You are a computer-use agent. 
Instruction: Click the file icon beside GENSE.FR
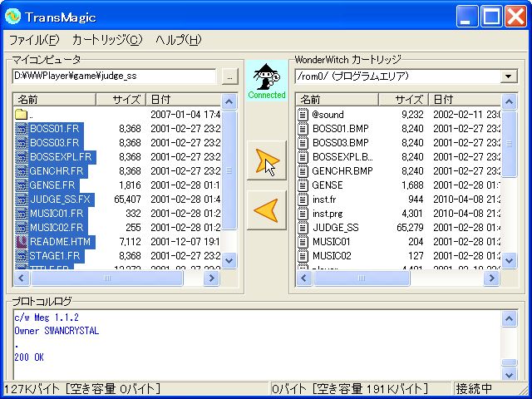point(22,185)
